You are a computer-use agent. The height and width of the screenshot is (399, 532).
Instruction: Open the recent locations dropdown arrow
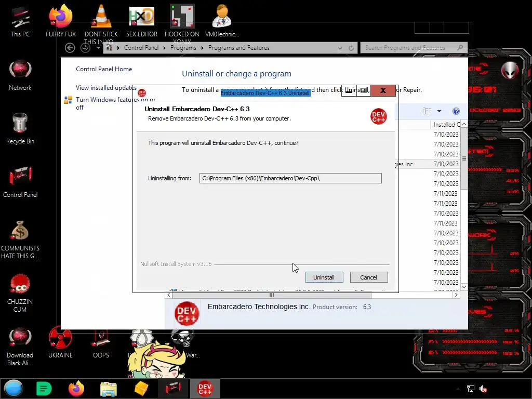click(x=98, y=48)
